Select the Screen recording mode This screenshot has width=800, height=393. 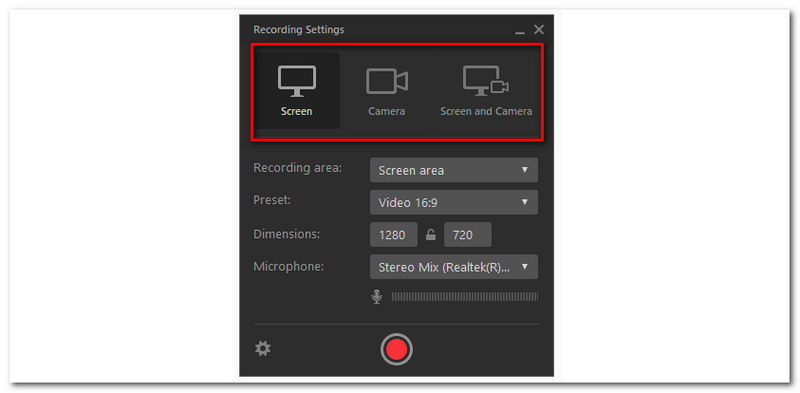tap(296, 91)
